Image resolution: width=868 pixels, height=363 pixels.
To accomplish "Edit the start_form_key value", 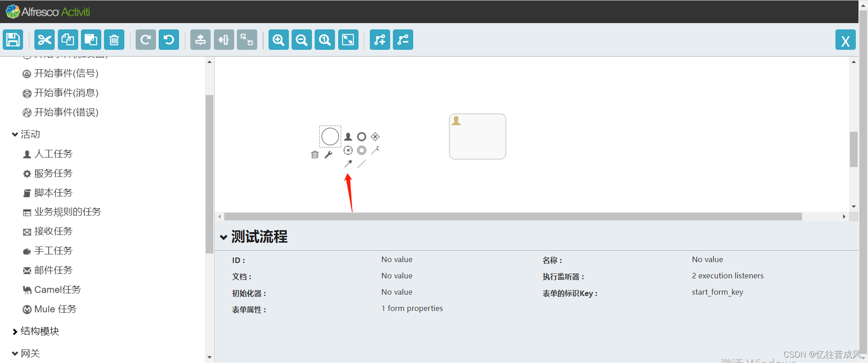I will pos(717,292).
